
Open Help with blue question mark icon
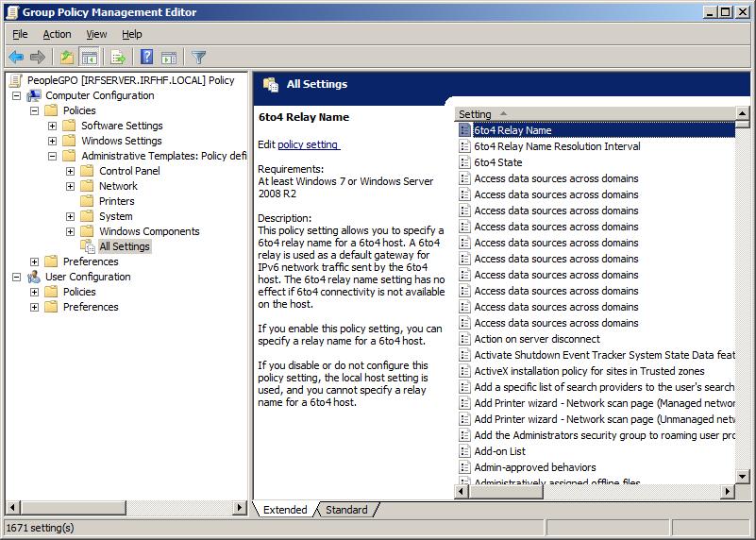tap(147, 58)
